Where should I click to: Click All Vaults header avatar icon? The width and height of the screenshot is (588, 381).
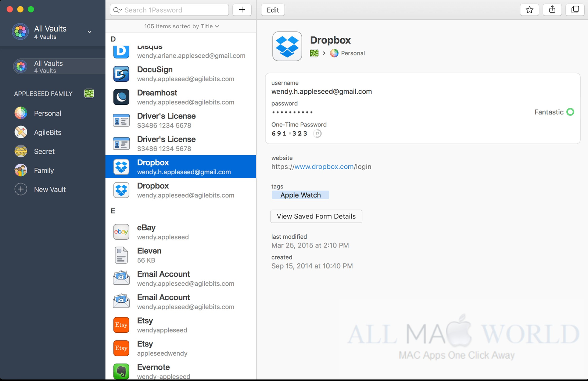point(20,31)
